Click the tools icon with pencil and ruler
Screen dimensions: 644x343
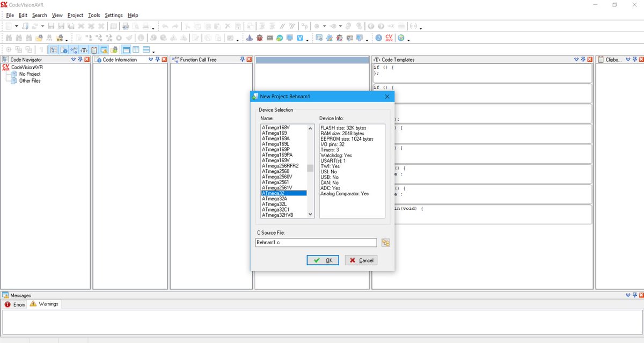pyautogui.click(x=329, y=38)
